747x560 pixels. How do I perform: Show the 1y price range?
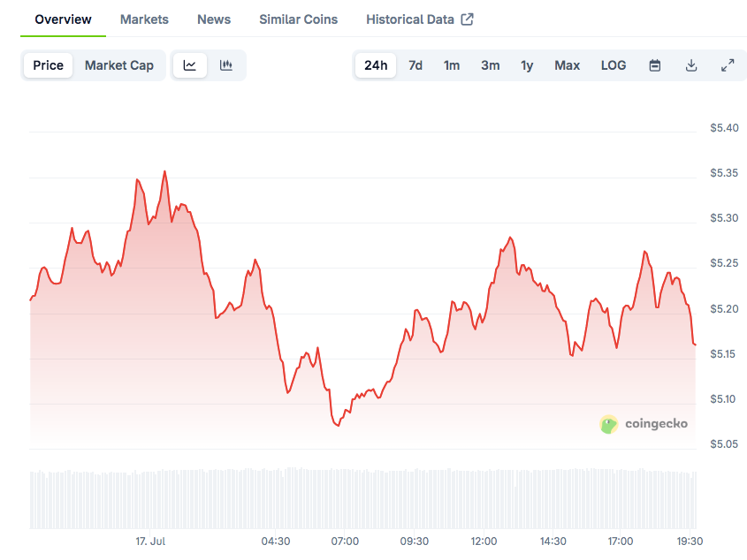point(527,65)
